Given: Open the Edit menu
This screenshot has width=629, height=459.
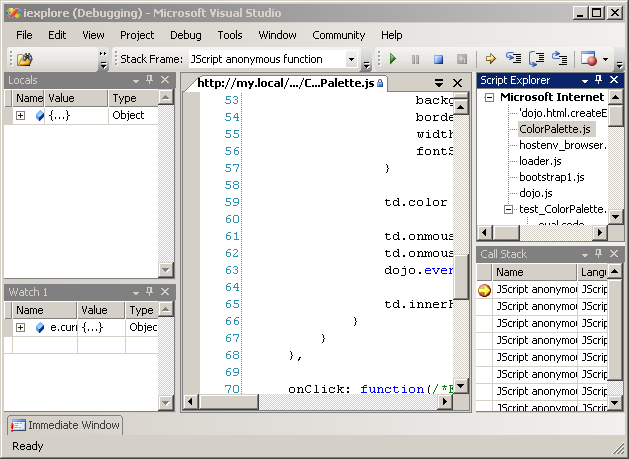Looking at the screenshot, I should point(57,35).
